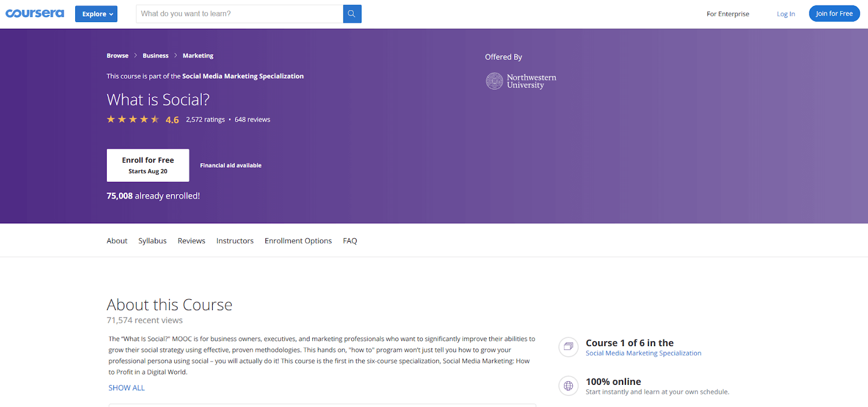
Task: Open the Instructors section tab
Action: point(235,241)
